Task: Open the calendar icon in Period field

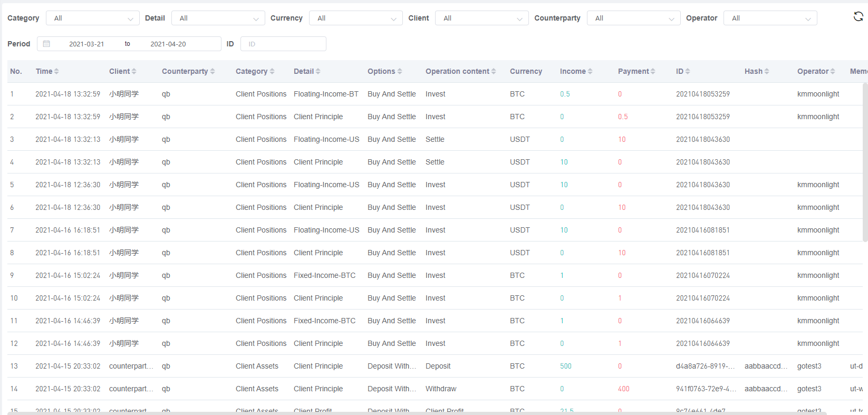Action: tap(46, 44)
